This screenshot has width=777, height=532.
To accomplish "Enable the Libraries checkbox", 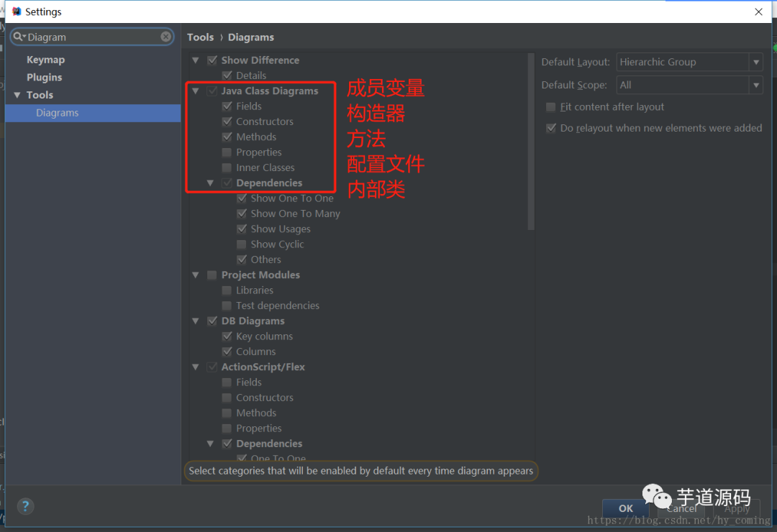I will [x=227, y=290].
